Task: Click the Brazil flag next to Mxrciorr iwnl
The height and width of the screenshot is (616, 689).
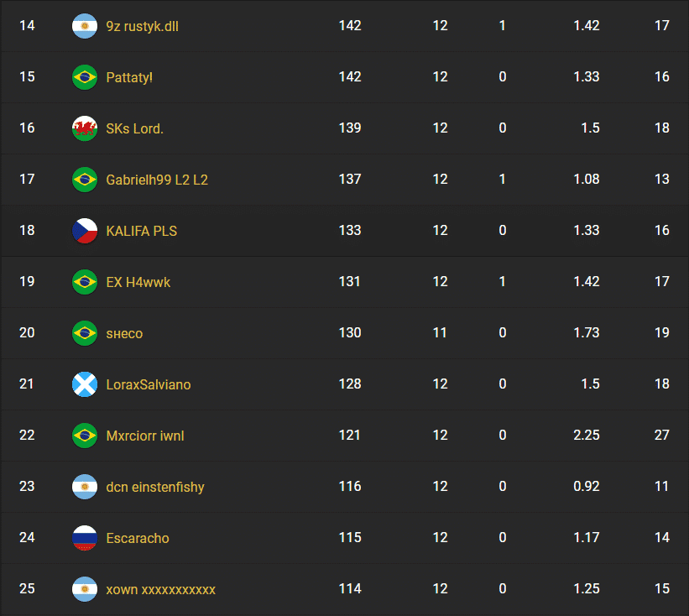Action: pyautogui.click(x=84, y=436)
